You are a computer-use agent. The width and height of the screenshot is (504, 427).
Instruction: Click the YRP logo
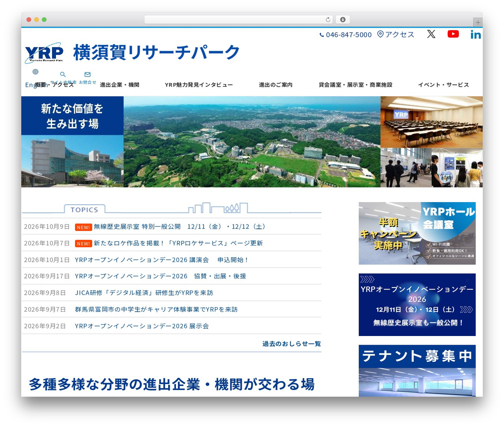[44, 53]
